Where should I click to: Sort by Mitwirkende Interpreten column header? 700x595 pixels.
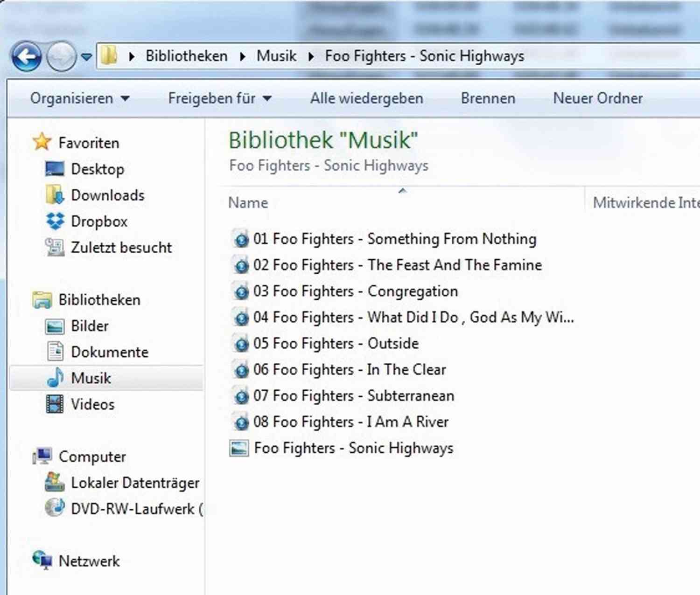[646, 202]
